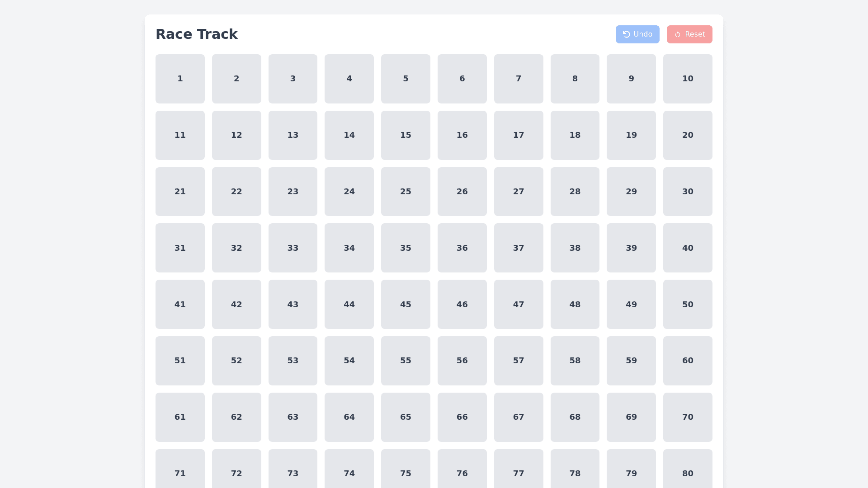Click the Undo arrow icon
The width and height of the screenshot is (868, 488).
(x=626, y=34)
